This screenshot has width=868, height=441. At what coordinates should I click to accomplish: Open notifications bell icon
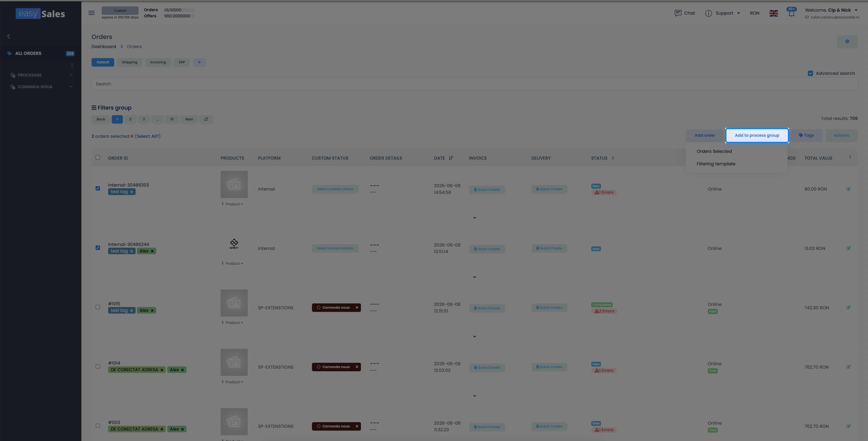tap(791, 14)
